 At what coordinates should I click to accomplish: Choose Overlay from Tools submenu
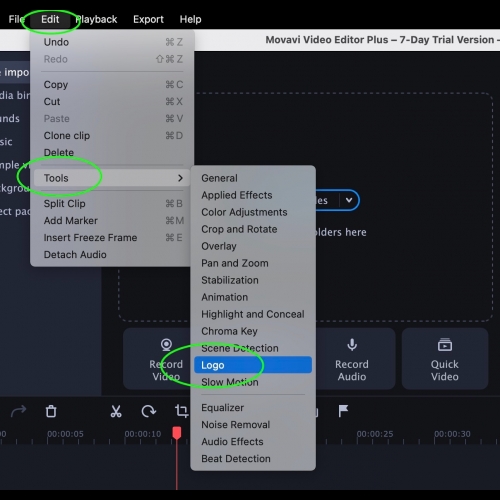click(253, 246)
